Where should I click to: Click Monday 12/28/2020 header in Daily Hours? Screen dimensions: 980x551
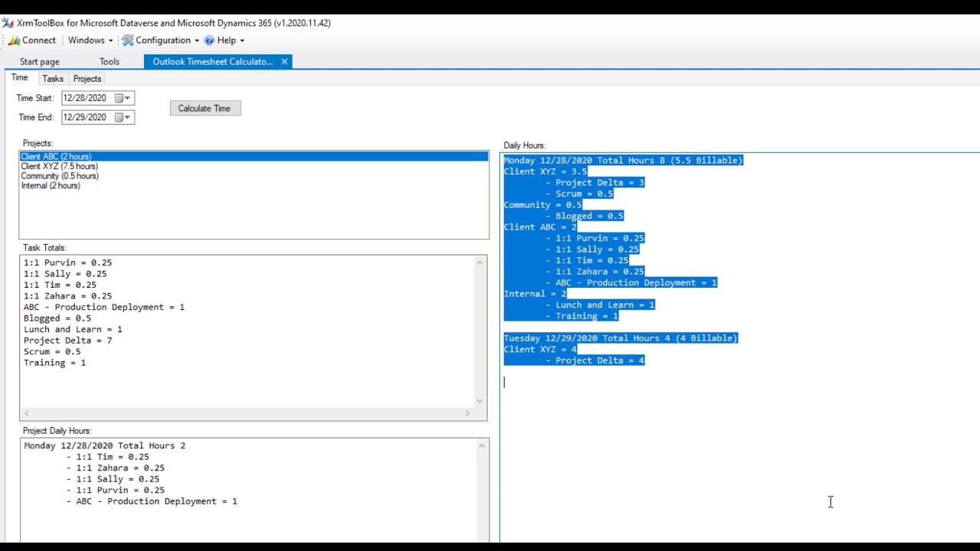(623, 161)
